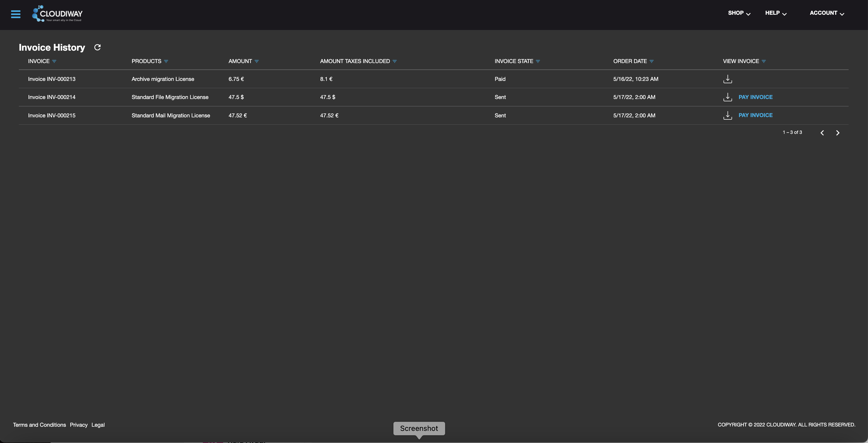Refresh the Invoice History list
868x443 pixels.
[x=97, y=47]
